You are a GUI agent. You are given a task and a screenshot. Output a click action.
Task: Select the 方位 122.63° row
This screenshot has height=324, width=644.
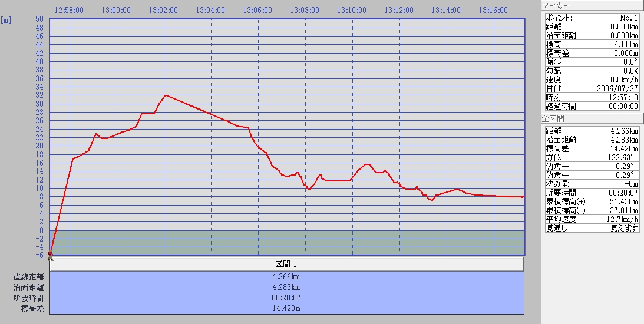click(591, 157)
